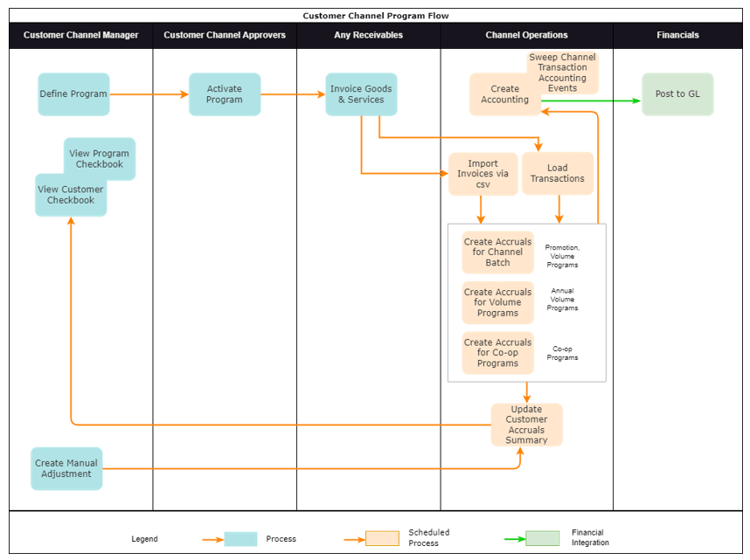The height and width of the screenshot is (560, 750).
Task: Click Create Accruals for Co-op Programs
Action: tap(497, 353)
